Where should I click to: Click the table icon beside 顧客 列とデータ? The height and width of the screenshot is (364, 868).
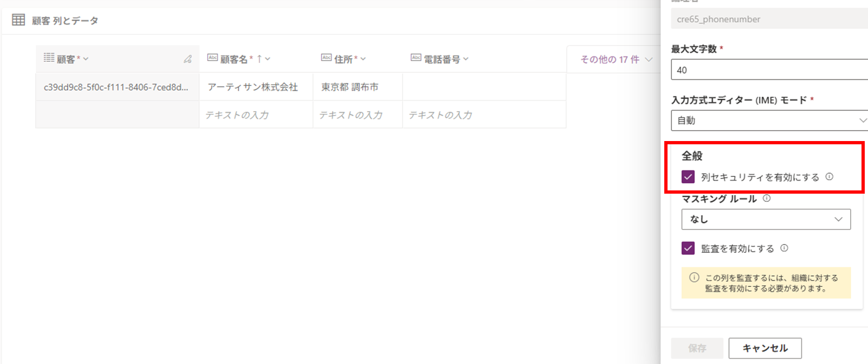[18, 20]
